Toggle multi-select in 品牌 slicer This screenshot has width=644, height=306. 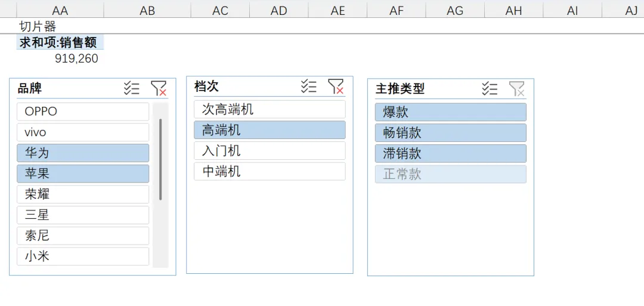(x=132, y=89)
